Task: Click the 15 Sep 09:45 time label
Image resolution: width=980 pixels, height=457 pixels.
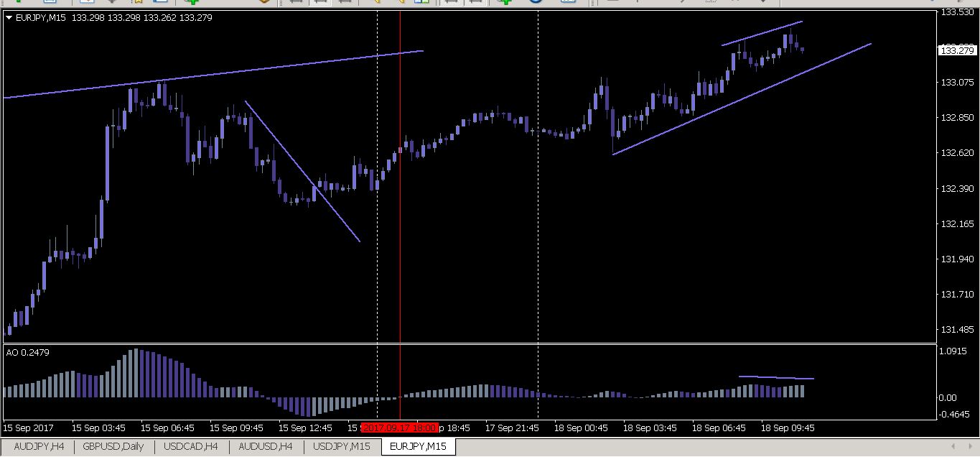Action: (x=236, y=428)
